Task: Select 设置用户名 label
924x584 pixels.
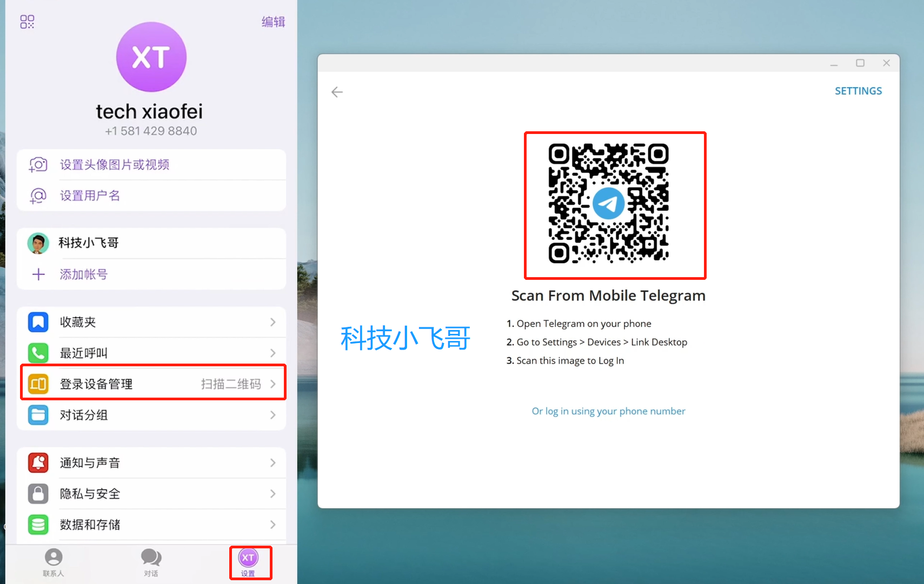Action: [90, 196]
